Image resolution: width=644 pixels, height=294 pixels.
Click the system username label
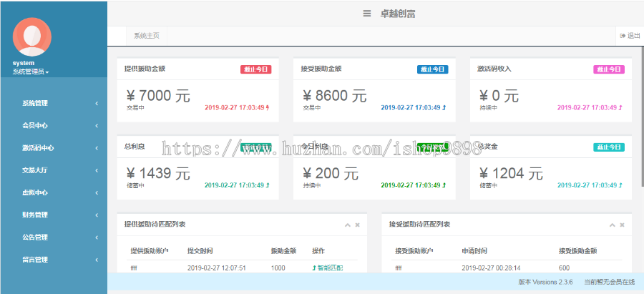pos(24,63)
